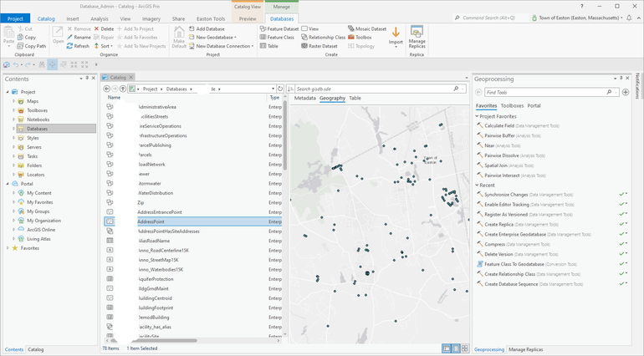
Task: Click the Raster Dataset icon
Action: (304, 46)
